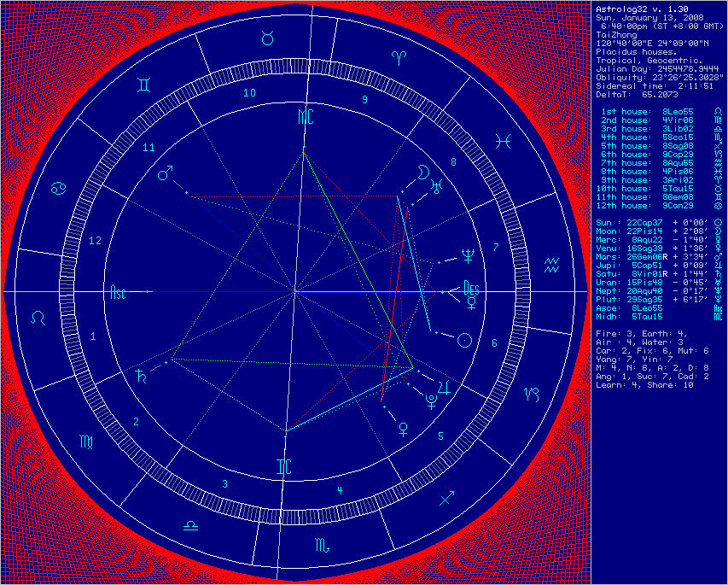Click the Capricorn sign on outer ring

531,394
